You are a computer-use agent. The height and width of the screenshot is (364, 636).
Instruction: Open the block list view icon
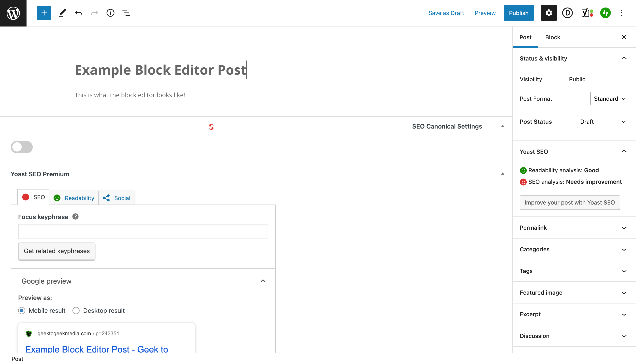(x=126, y=13)
